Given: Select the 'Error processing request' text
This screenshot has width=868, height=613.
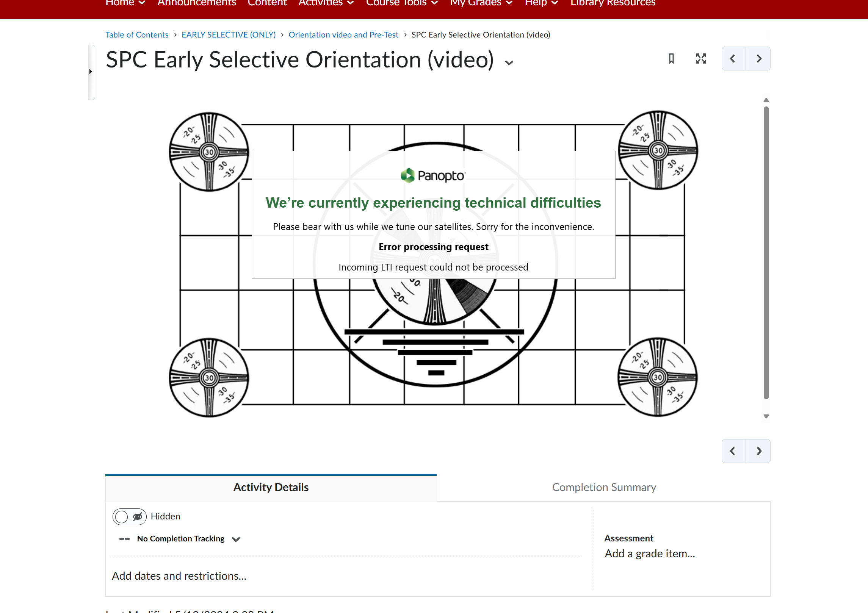Looking at the screenshot, I should [x=433, y=247].
